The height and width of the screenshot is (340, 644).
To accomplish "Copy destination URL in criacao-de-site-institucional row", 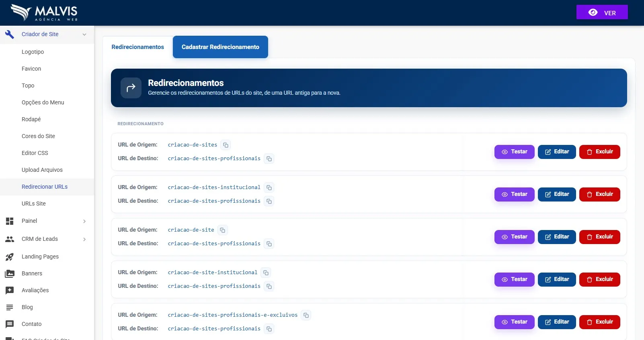I will (269, 286).
